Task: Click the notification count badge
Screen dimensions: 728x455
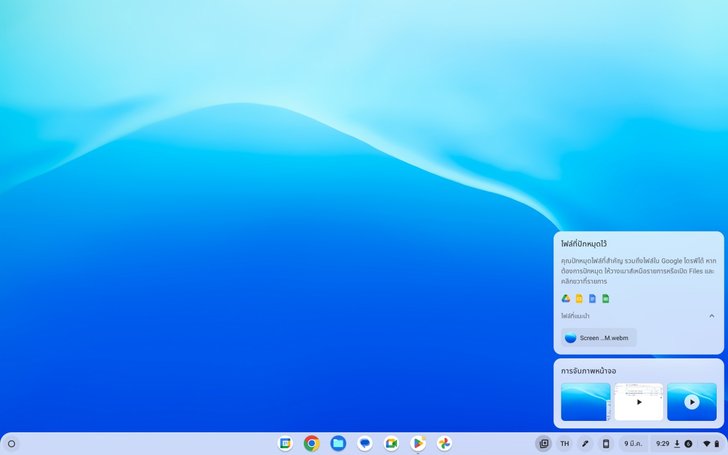Action: [688, 444]
